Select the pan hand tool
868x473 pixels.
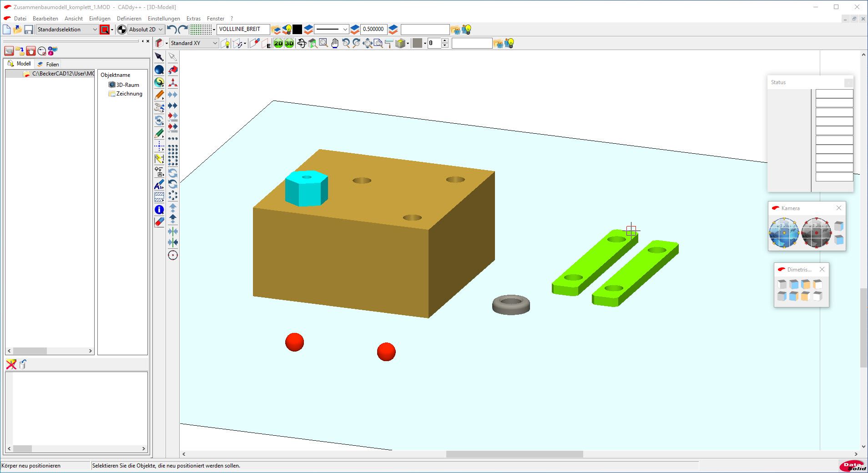(335, 43)
